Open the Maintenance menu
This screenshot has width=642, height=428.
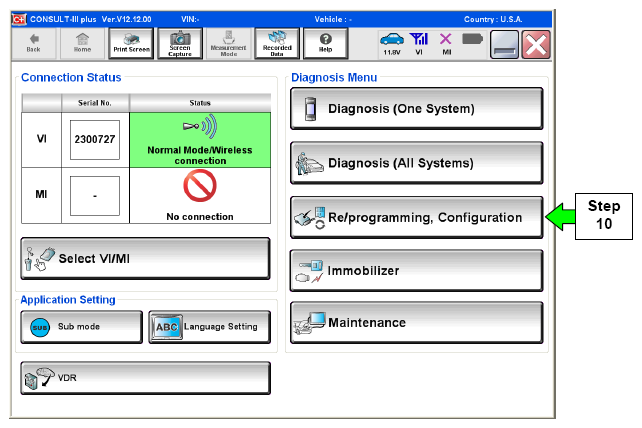pyautogui.click(x=416, y=323)
